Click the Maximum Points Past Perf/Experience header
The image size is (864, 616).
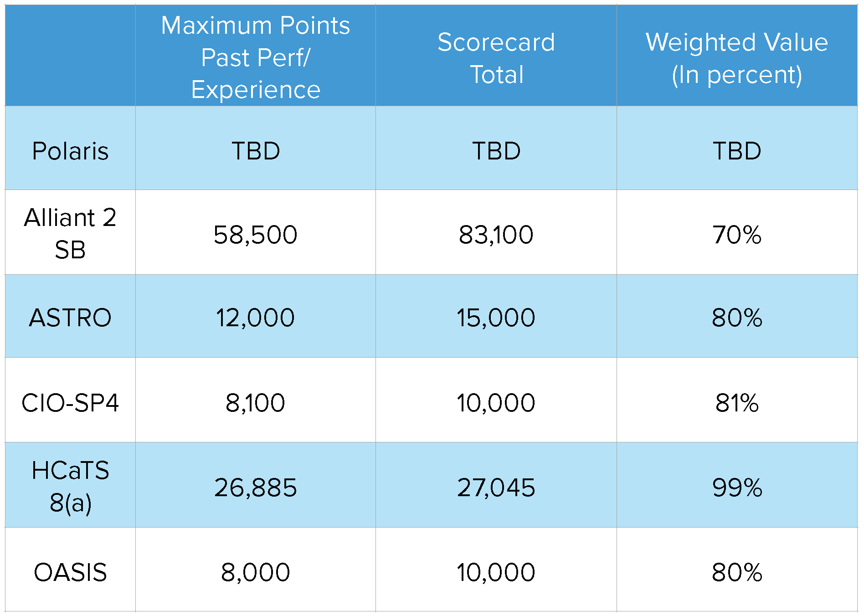click(x=256, y=57)
